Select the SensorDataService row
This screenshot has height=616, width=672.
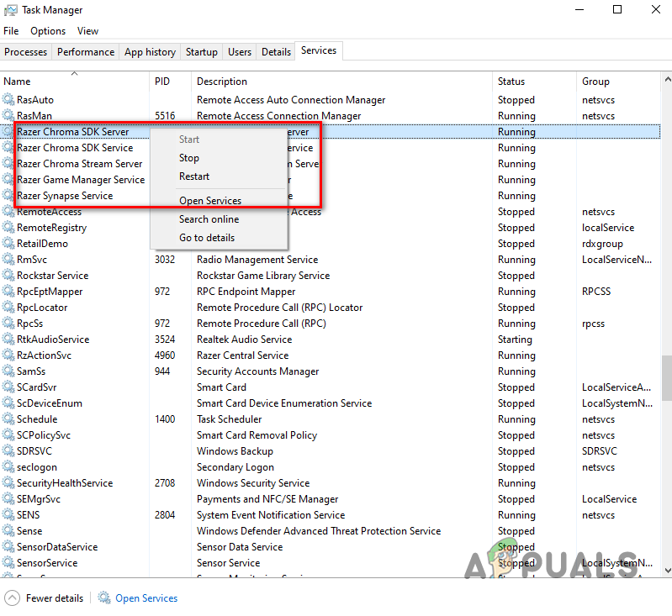(57, 547)
